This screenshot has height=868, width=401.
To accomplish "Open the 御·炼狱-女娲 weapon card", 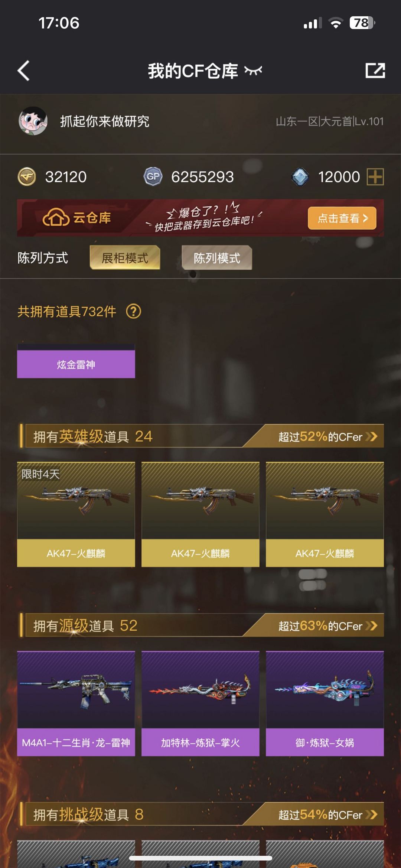I will point(325,703).
